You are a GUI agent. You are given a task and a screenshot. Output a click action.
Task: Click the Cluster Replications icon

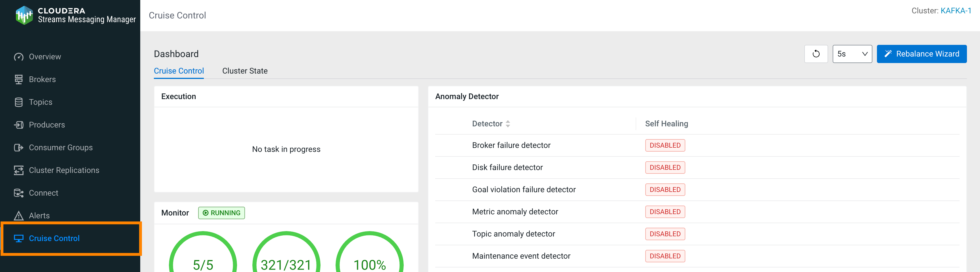19,170
